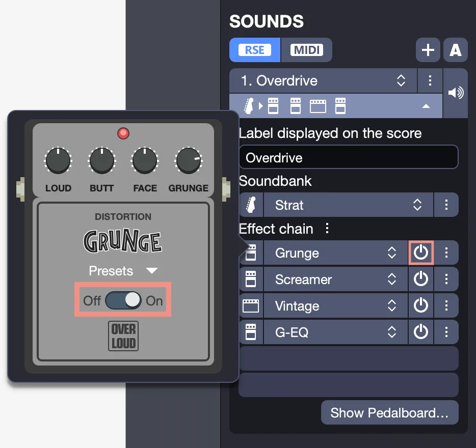
Task: Toggle Screamer effect power button
Action: click(x=421, y=279)
